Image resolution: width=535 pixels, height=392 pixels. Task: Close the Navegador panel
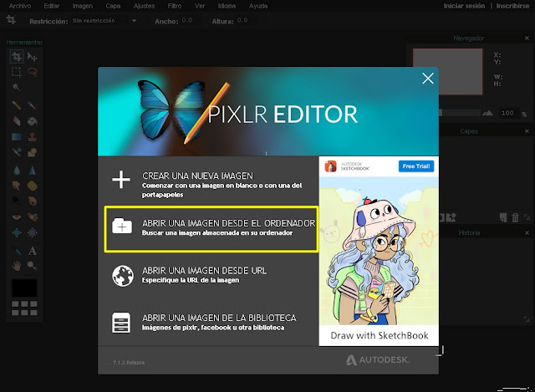pyautogui.click(x=527, y=38)
